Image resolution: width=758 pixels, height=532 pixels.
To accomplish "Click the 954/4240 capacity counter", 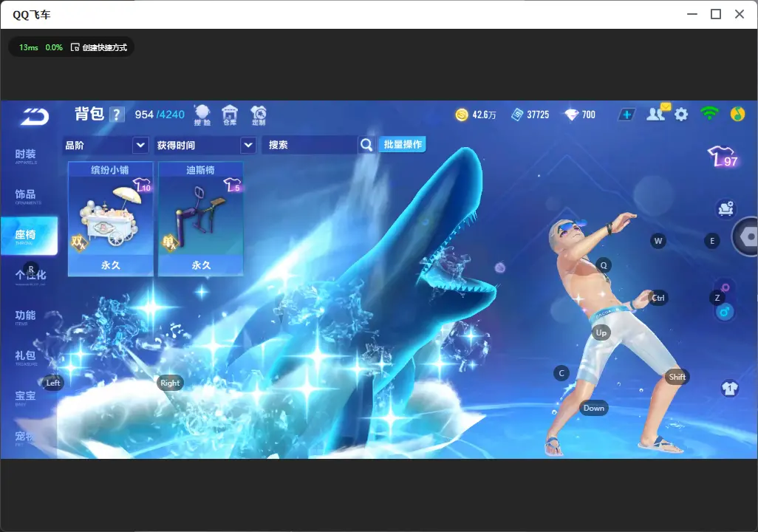I will coord(160,115).
